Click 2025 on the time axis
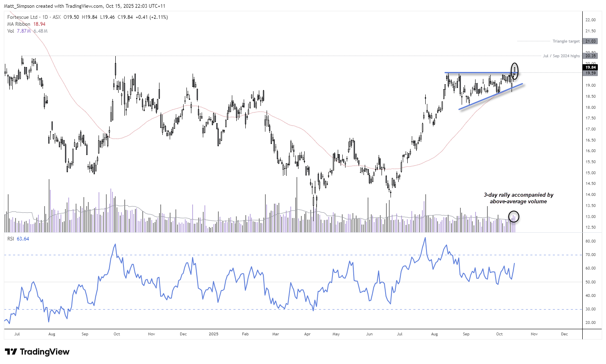Viewport: 606px width, 364px height. [x=213, y=334]
